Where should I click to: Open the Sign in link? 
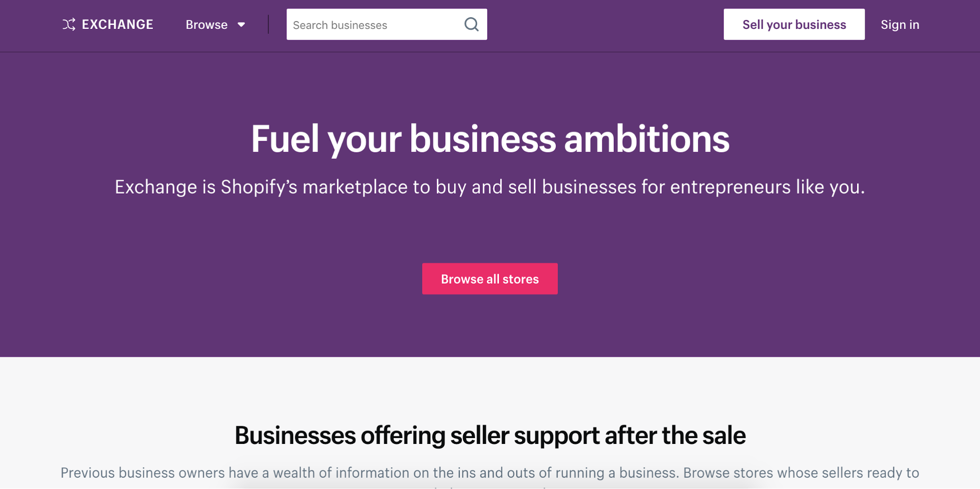[900, 24]
